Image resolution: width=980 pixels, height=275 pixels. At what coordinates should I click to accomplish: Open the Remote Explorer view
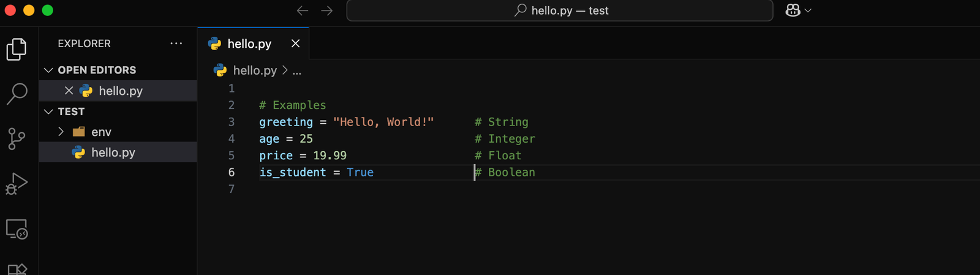coord(17,229)
